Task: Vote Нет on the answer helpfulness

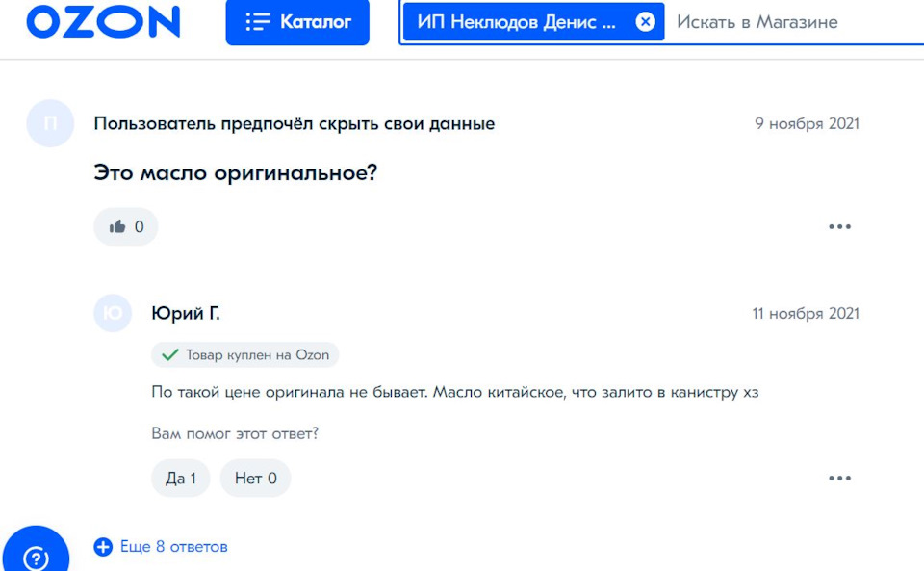Action: tap(255, 478)
